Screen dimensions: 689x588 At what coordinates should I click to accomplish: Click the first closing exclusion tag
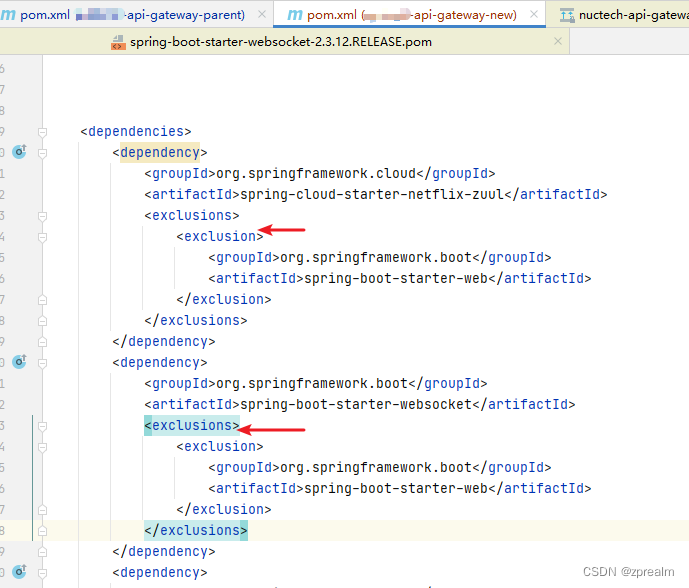[224, 300]
